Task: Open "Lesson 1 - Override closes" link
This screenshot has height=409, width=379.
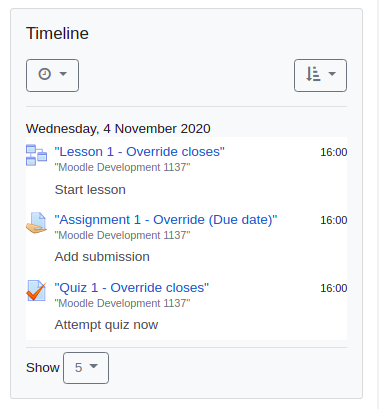Action: (140, 152)
